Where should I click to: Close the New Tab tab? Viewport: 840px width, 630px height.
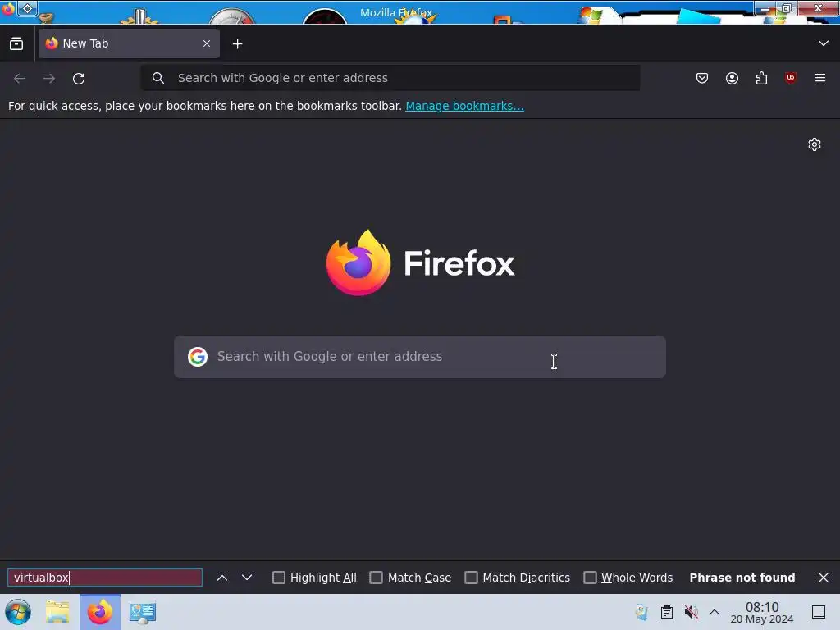pos(207,43)
